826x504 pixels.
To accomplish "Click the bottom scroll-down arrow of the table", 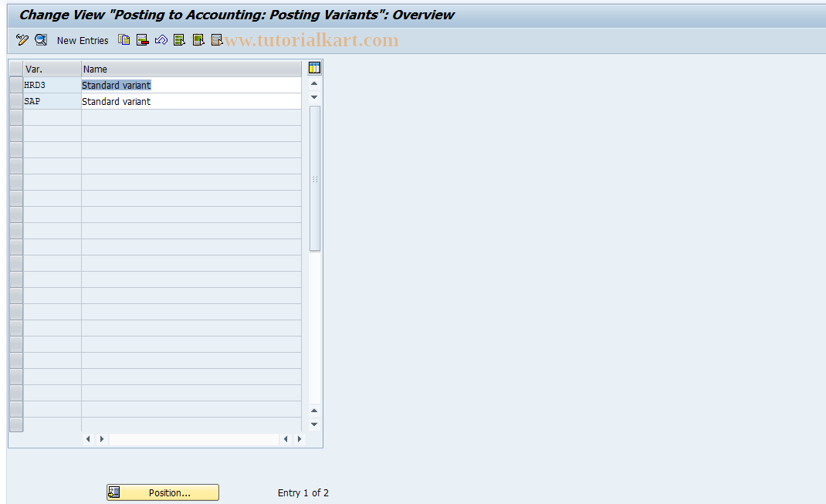I will 314,425.
